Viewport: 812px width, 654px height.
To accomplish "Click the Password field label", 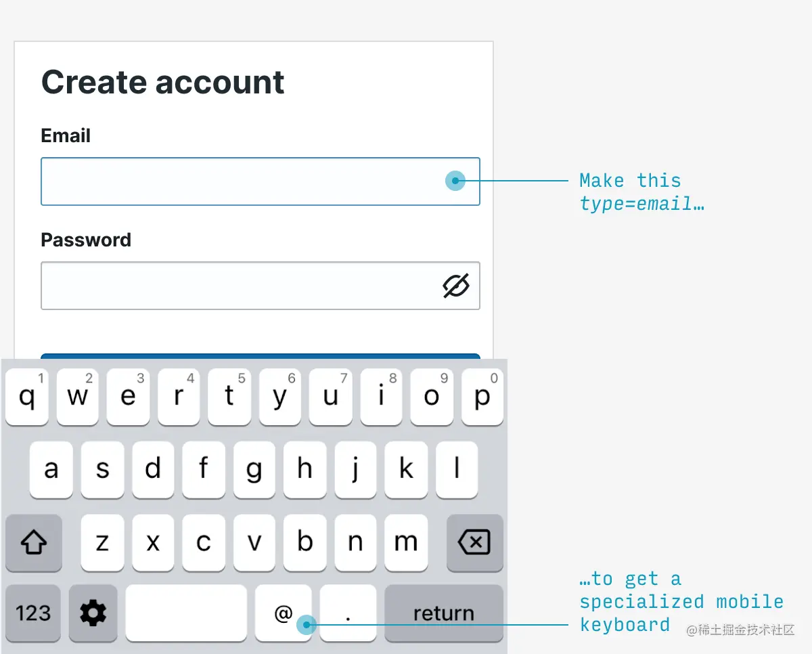I will click(86, 240).
